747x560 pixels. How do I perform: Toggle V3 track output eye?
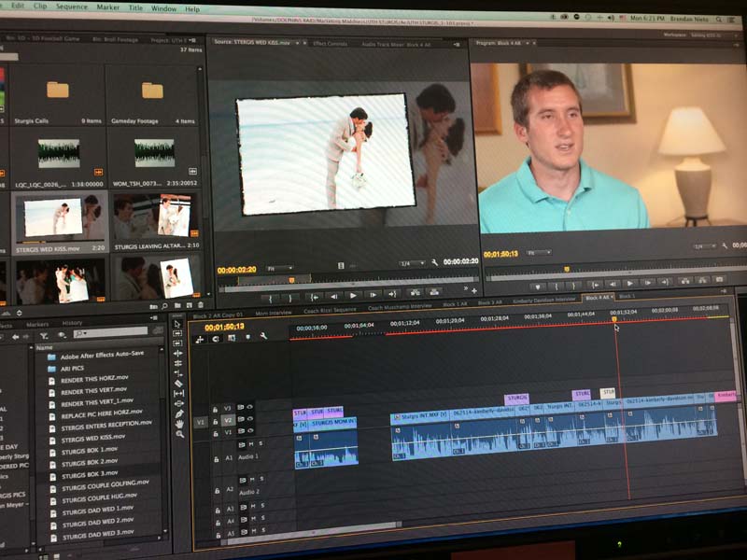point(249,407)
